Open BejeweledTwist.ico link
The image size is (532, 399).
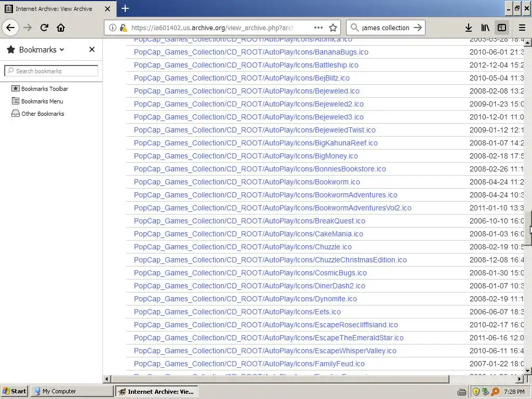pos(255,130)
